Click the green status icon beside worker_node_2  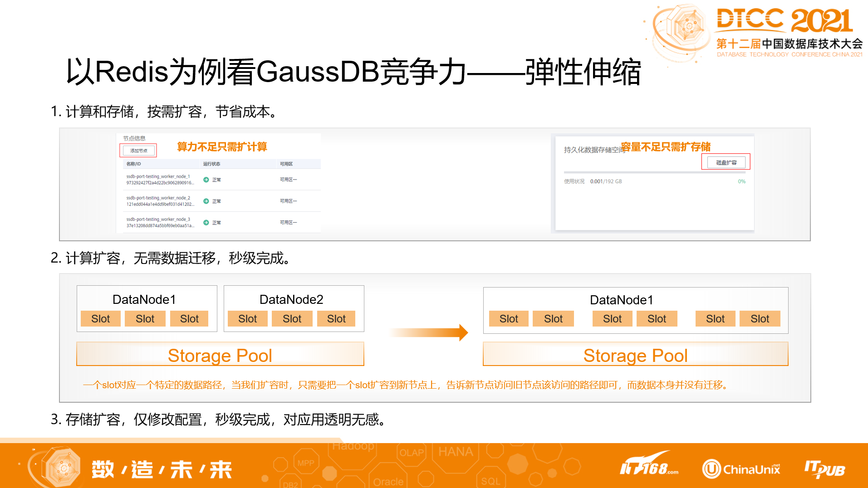205,201
